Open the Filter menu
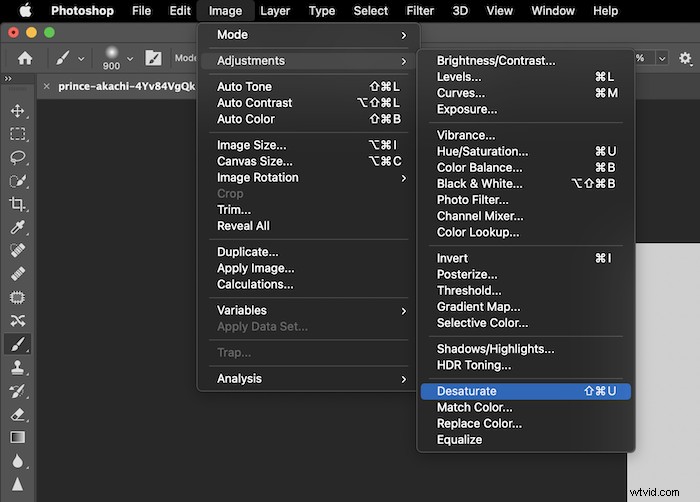 420,11
